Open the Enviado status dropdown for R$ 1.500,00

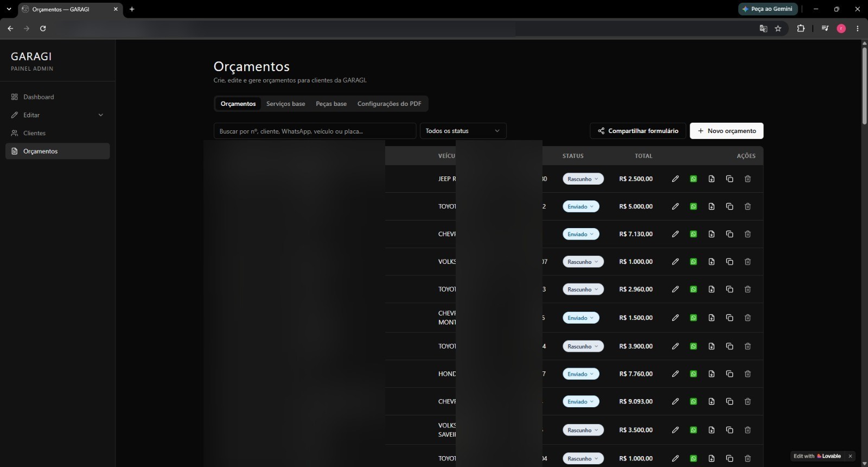(x=581, y=318)
